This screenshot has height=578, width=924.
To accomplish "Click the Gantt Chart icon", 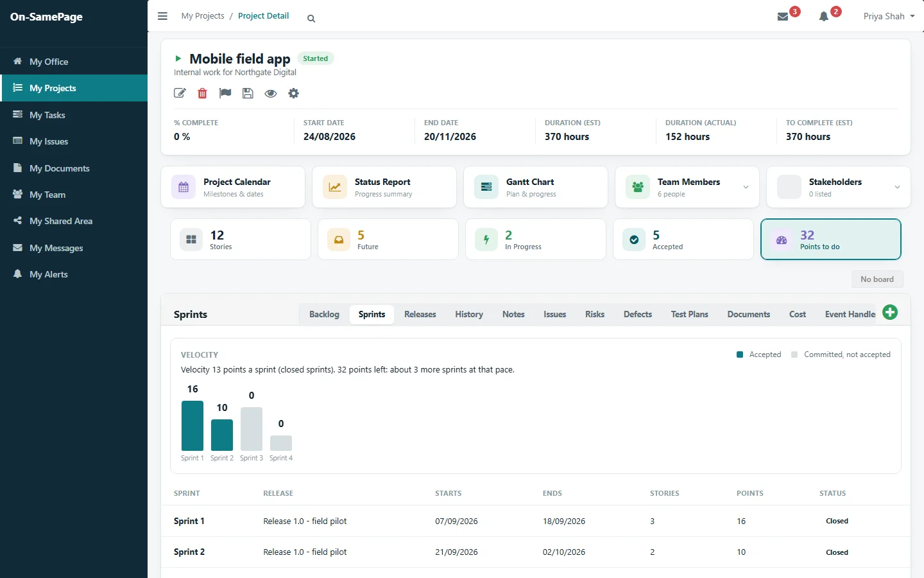I will (486, 187).
